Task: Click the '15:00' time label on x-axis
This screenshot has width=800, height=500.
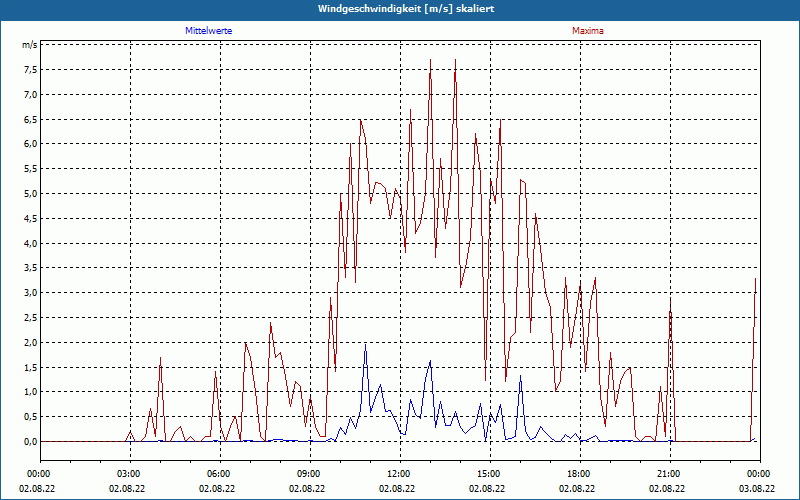Action: pyautogui.click(x=491, y=474)
